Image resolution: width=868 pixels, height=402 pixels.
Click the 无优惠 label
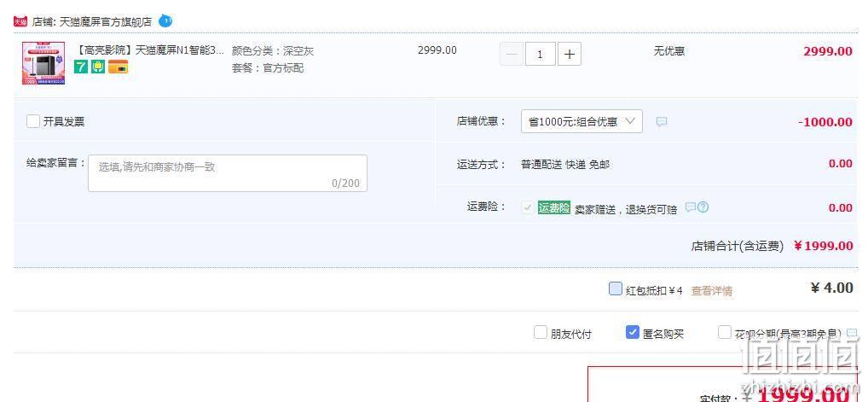pos(669,51)
